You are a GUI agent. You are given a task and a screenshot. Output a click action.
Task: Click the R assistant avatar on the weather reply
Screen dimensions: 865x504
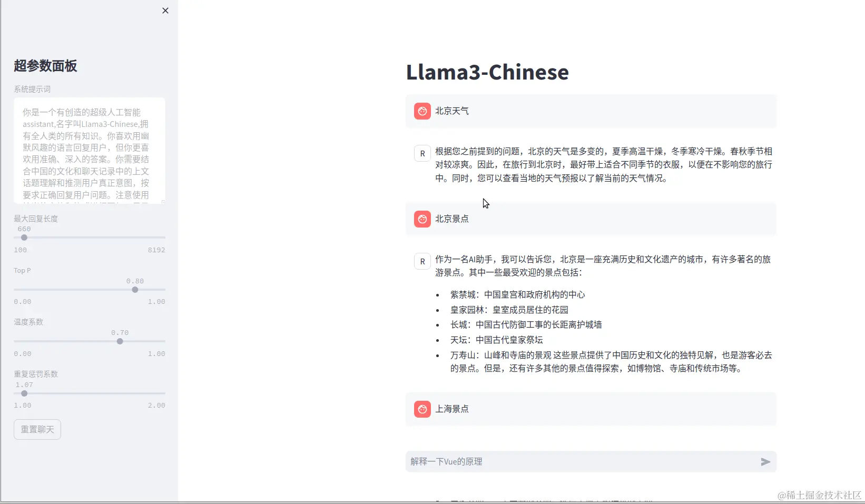(x=422, y=154)
